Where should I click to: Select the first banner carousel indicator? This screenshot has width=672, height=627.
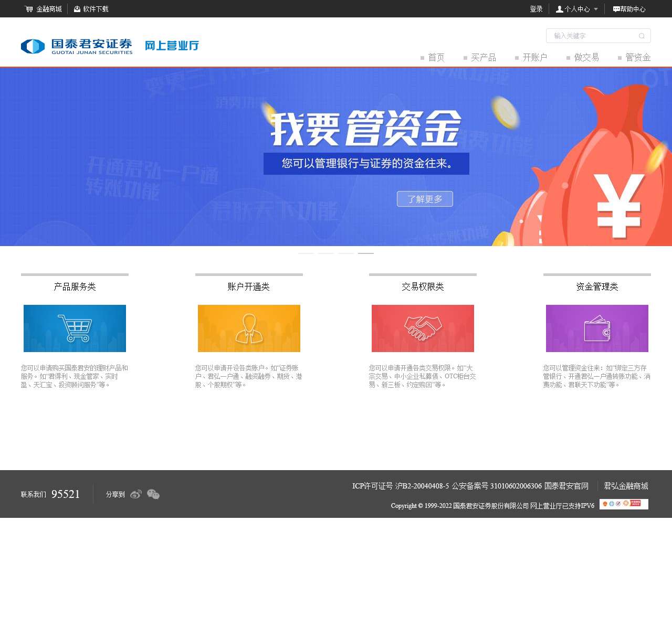click(x=306, y=253)
